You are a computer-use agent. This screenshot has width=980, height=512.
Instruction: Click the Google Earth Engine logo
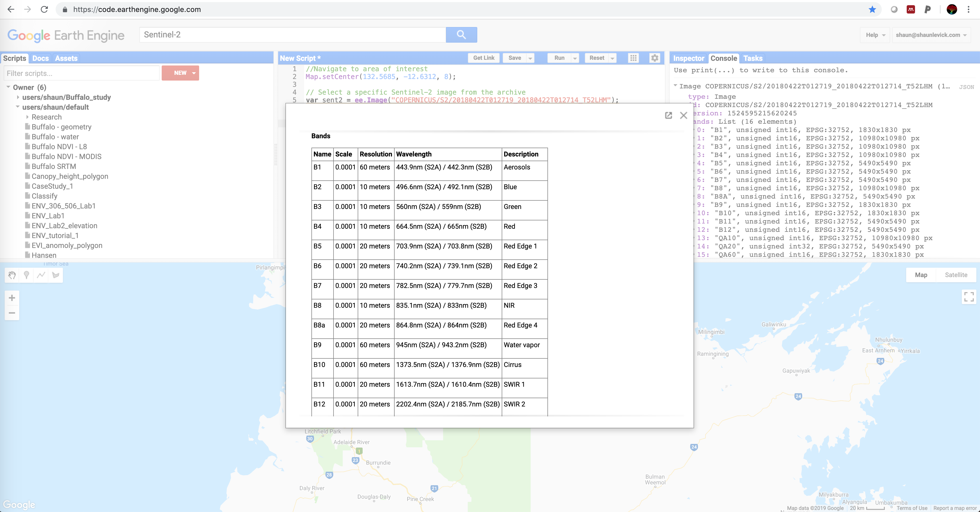[x=66, y=35]
